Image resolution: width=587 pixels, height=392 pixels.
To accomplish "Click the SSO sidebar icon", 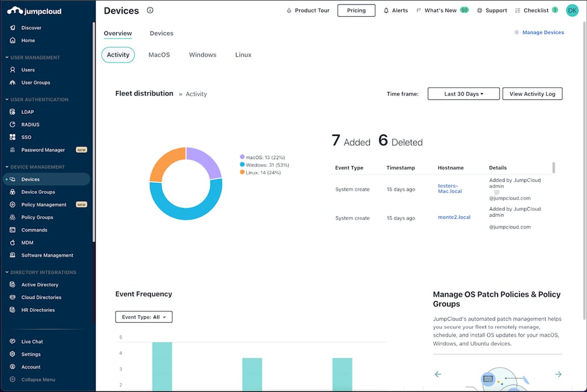I will [x=13, y=137].
